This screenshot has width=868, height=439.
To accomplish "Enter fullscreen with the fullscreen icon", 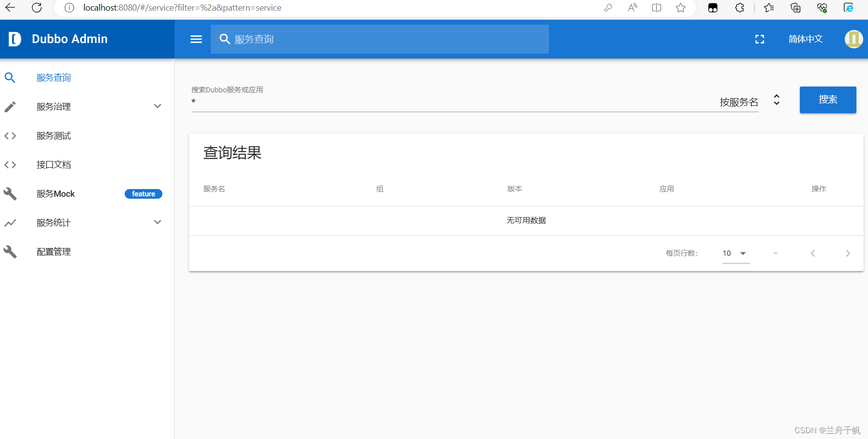I will click(760, 39).
